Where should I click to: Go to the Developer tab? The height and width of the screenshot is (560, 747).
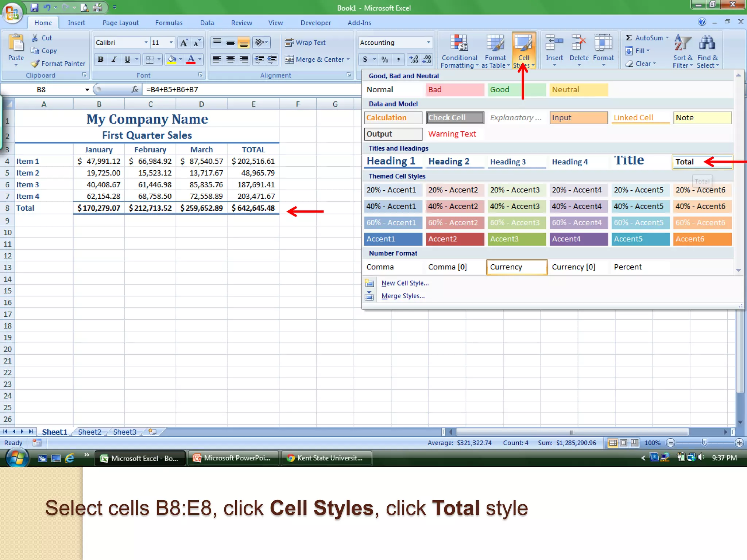pos(316,23)
